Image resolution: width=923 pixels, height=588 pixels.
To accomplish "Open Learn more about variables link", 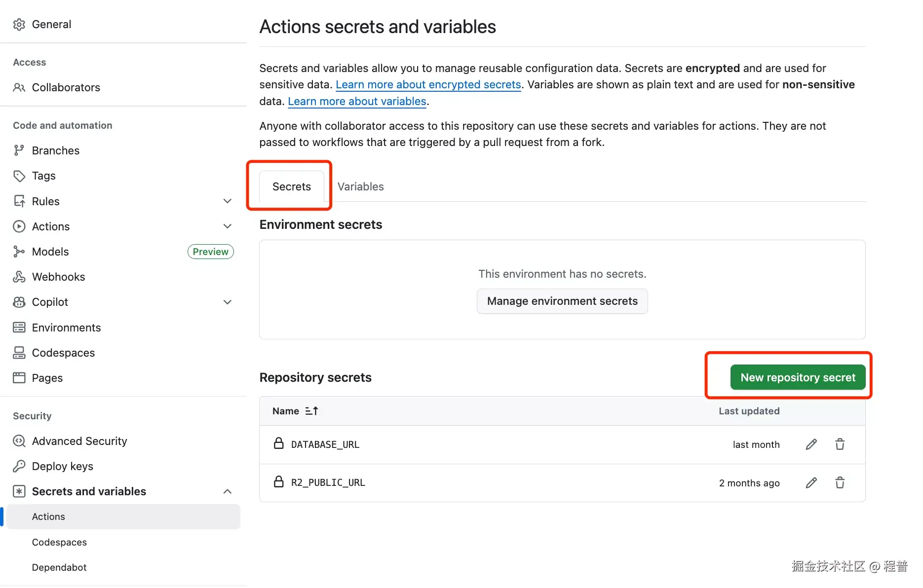I will (x=357, y=101).
